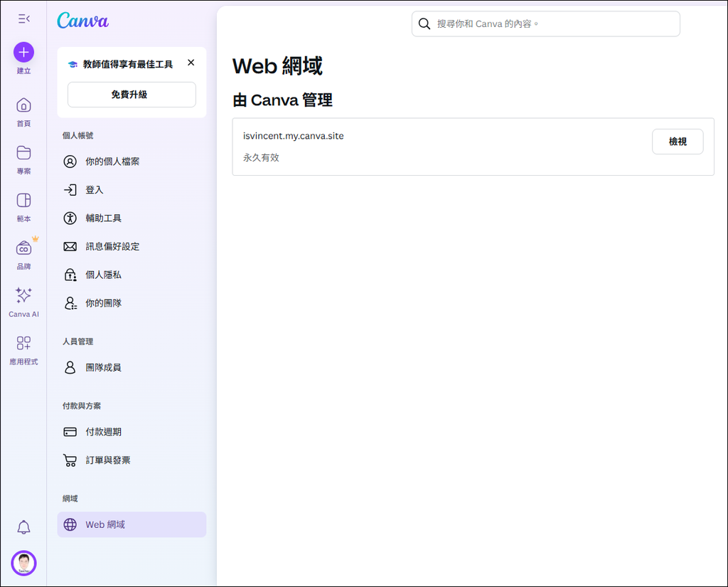The height and width of the screenshot is (587, 728).
Task: Open the user profile avatar
Action: point(23,564)
